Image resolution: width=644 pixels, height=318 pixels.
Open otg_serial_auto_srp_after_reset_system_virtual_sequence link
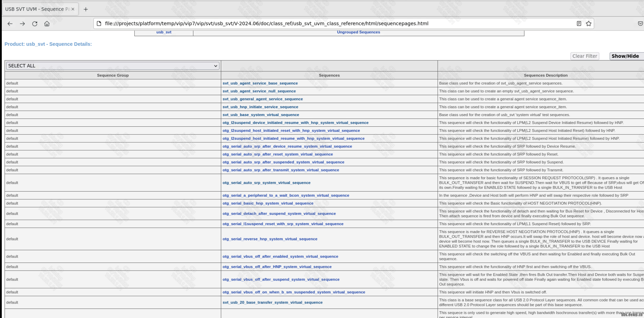click(x=278, y=154)
